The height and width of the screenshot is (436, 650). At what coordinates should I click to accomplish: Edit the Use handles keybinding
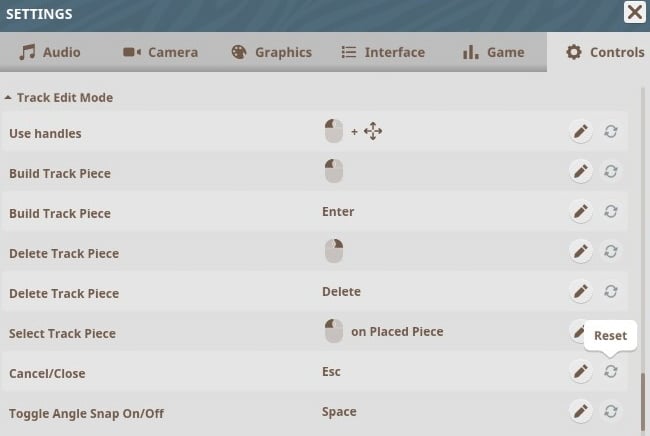coord(580,132)
